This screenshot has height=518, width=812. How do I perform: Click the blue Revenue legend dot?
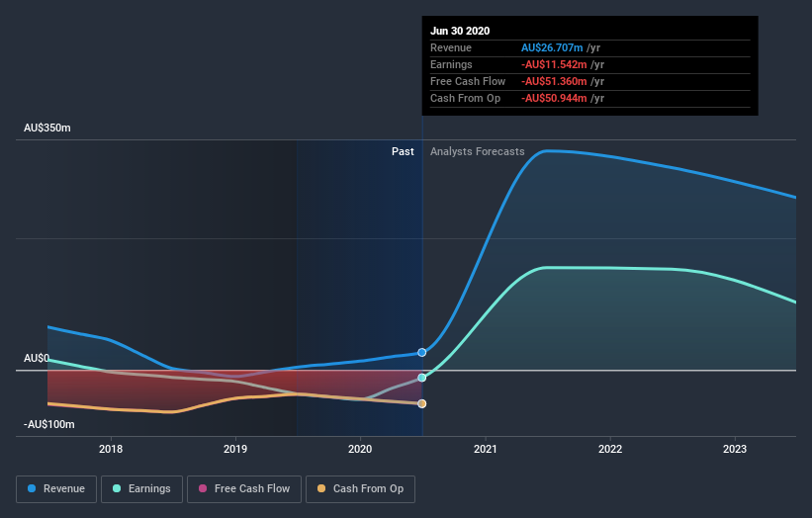32,488
